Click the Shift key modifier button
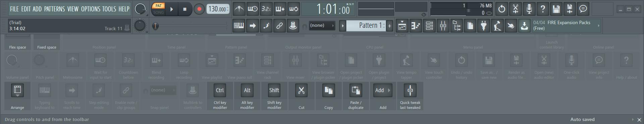 274,96
